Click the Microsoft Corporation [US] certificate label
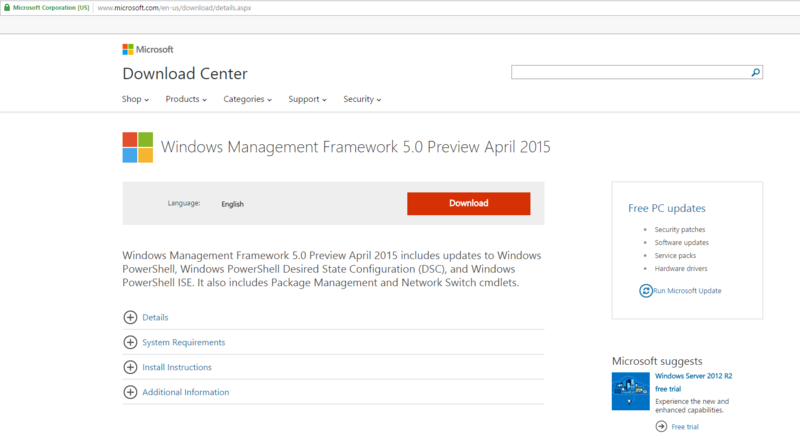The height and width of the screenshot is (445, 800). click(51, 8)
